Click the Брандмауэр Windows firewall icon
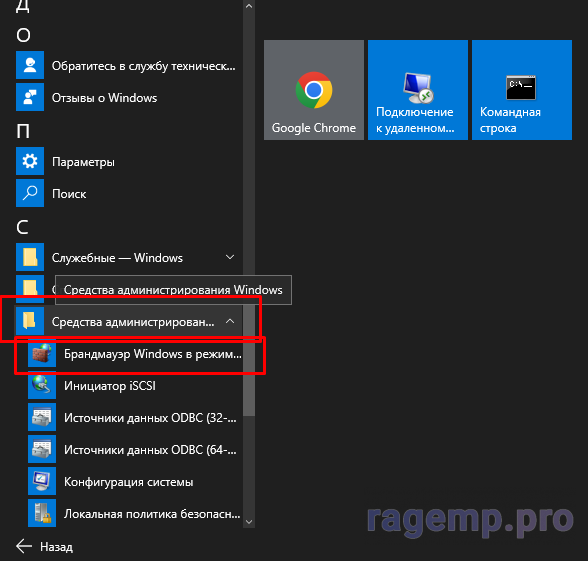 click(42, 353)
